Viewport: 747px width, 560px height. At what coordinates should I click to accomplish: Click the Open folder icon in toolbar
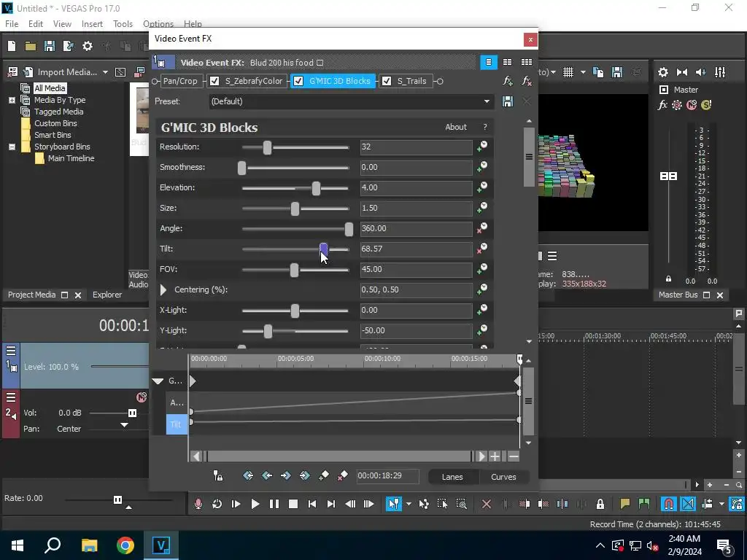click(x=31, y=46)
